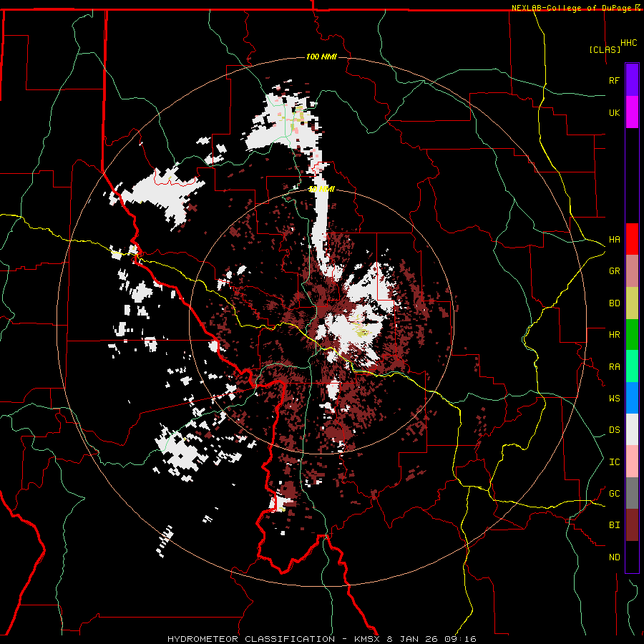Image resolution: width=644 pixels, height=644 pixels.
Task: Click the 100 NMI range ring label
Action: [321, 57]
